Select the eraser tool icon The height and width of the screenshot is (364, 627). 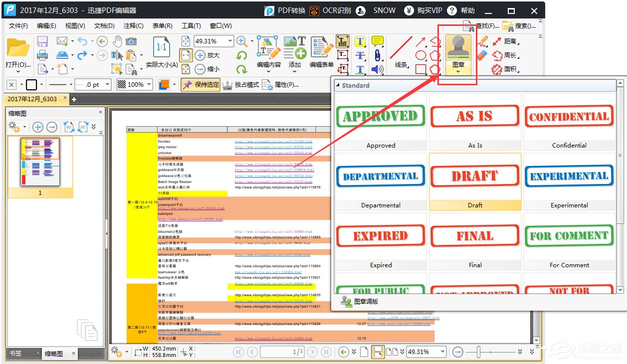click(482, 55)
